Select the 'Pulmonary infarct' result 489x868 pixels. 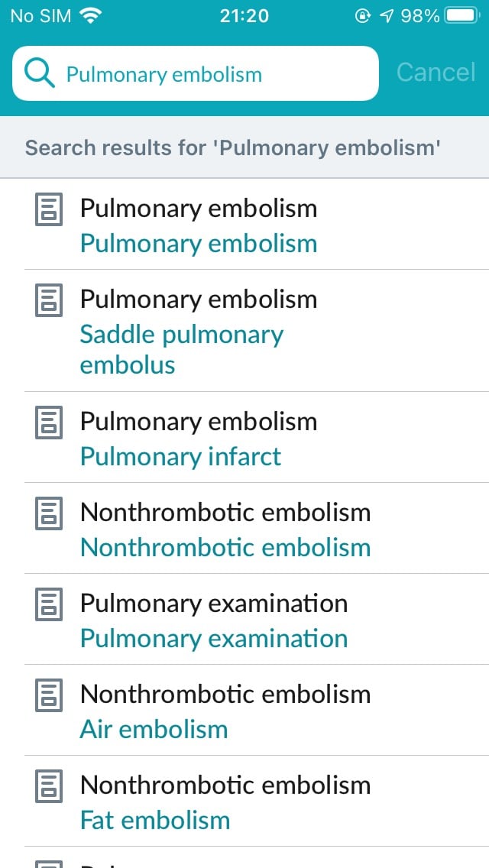[180, 455]
